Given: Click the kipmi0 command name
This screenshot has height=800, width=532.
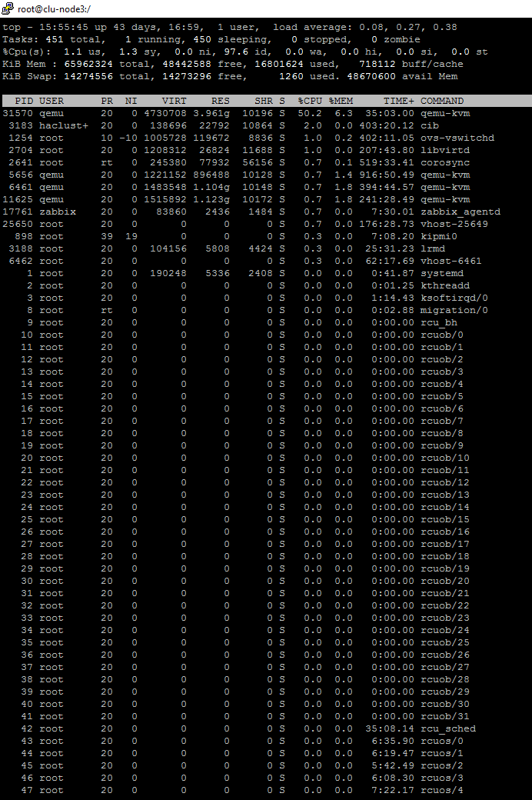Looking at the screenshot, I should point(439,236).
